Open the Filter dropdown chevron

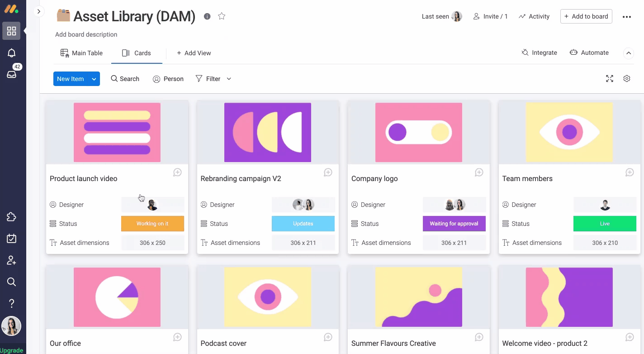point(229,79)
